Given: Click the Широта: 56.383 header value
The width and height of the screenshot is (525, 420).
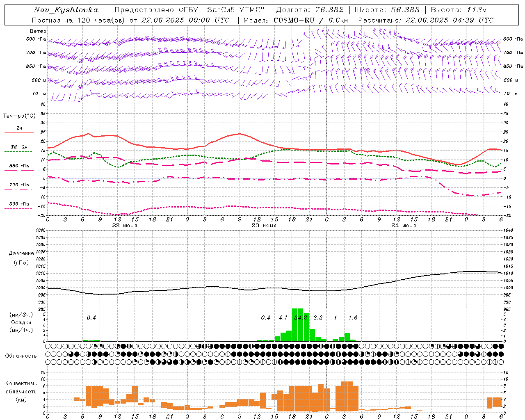Looking at the screenshot, I should click(387, 10).
